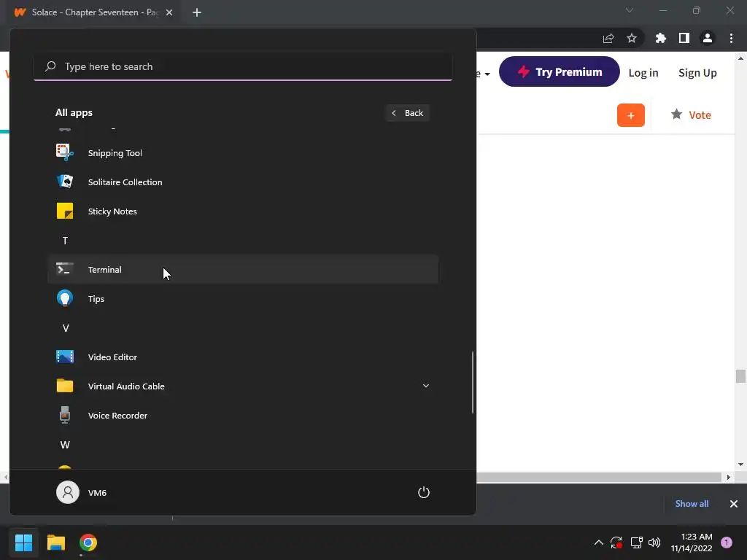The width and height of the screenshot is (747, 560).
Task: Open Sticky Notes yellow icon
Action: click(x=65, y=211)
